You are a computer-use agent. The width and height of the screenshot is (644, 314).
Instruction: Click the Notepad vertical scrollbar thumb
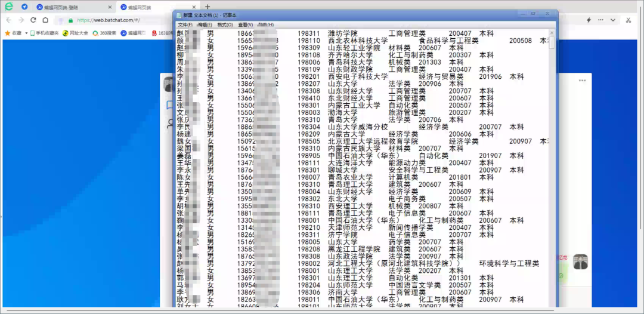(x=552, y=42)
